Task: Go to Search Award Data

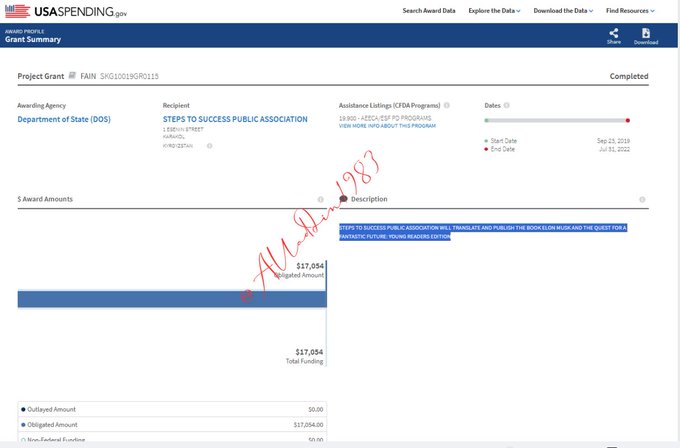Action: coord(429,11)
